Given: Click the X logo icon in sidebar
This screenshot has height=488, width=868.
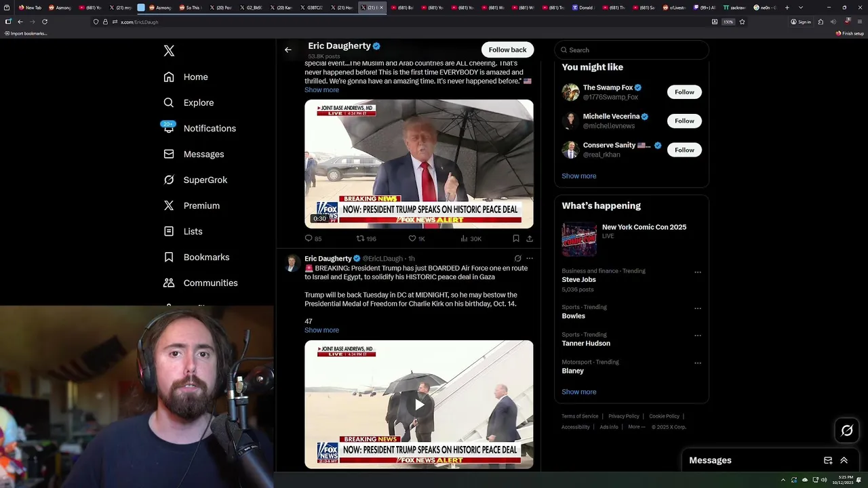Looking at the screenshot, I should (169, 51).
